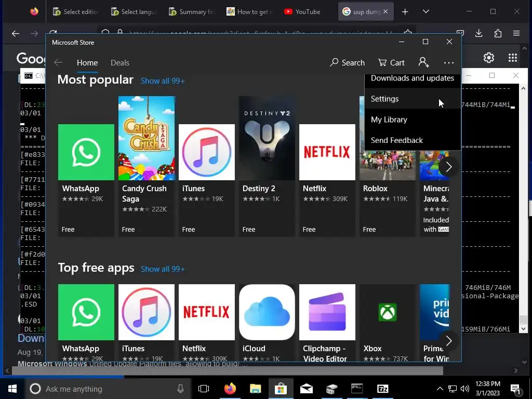Open Action Center notifications icon
Viewport: 532px width, 399px height.
pyautogui.click(x=516, y=390)
